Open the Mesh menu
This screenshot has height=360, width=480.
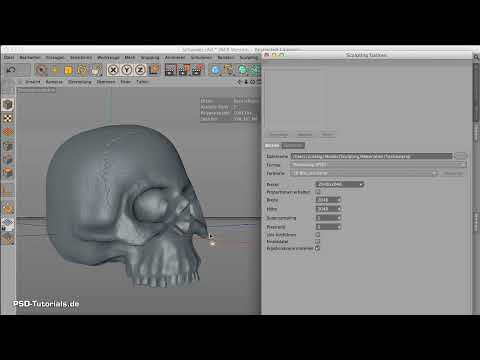click(x=130, y=58)
